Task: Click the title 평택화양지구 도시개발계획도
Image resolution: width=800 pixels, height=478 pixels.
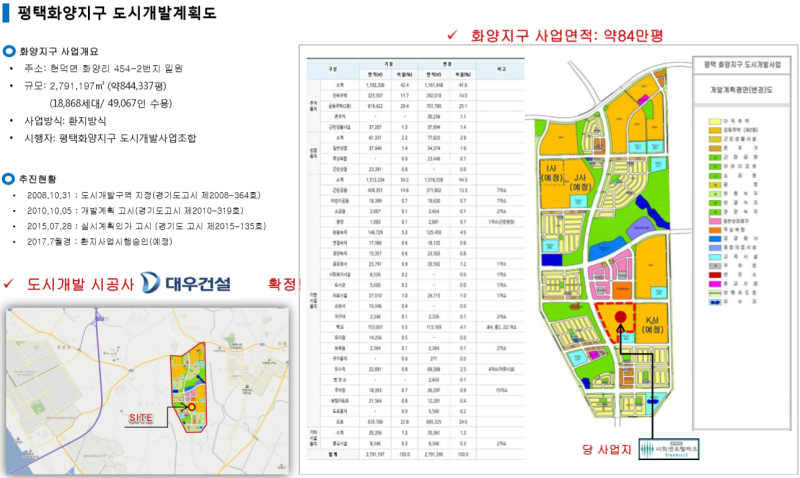Action: 117,13
